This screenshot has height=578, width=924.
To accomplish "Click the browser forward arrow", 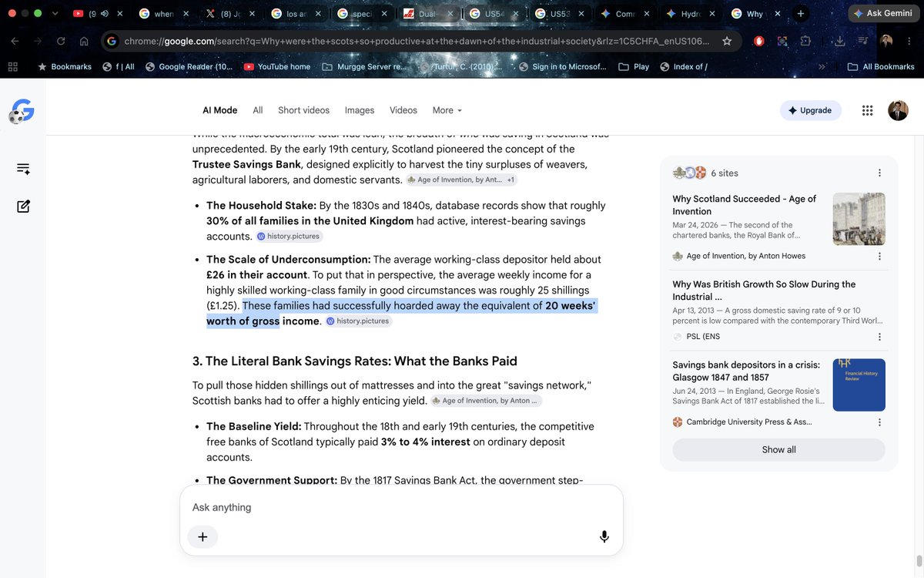I will pos(38,42).
